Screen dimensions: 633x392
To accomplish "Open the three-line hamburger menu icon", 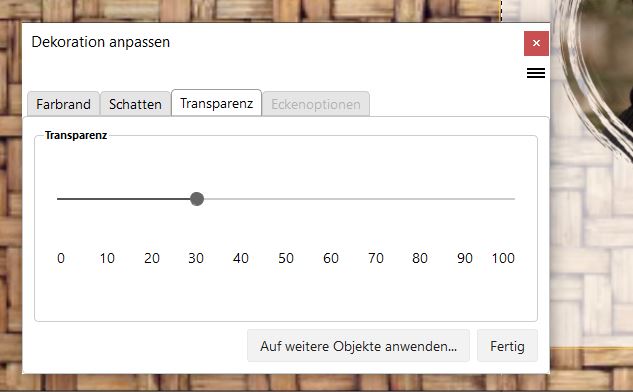I will (x=536, y=73).
